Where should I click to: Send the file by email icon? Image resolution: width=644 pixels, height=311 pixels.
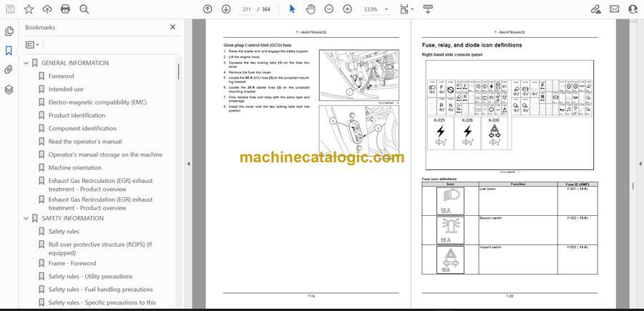(x=615, y=9)
